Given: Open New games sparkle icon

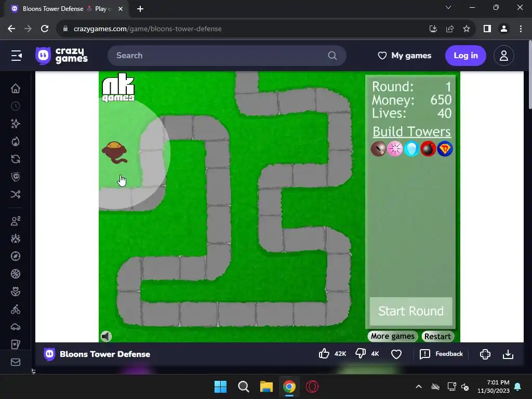Looking at the screenshot, I should 16,124.
